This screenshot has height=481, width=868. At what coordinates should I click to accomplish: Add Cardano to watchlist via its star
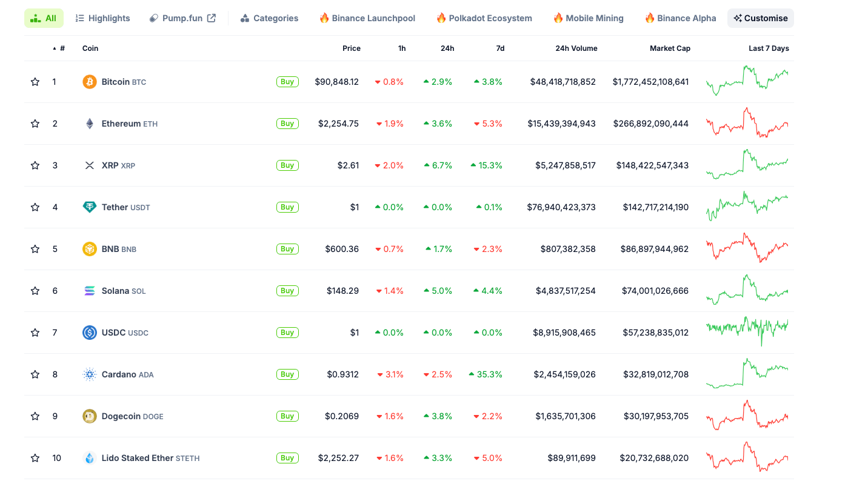point(35,374)
